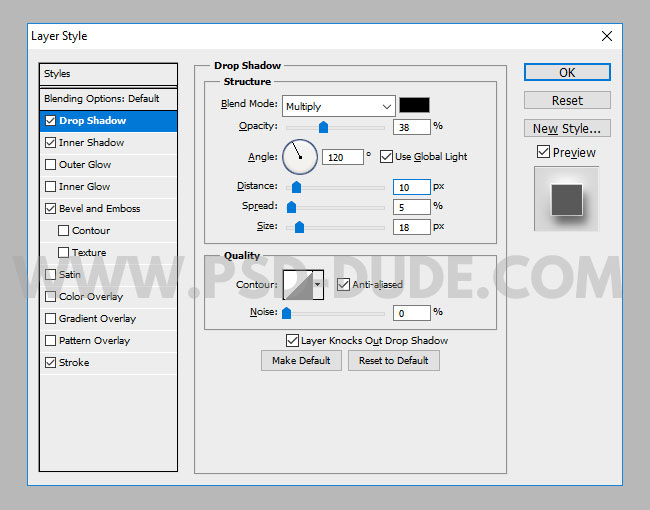The height and width of the screenshot is (510, 650).
Task: Open the contour picker dropdown arrow
Action: point(318,285)
